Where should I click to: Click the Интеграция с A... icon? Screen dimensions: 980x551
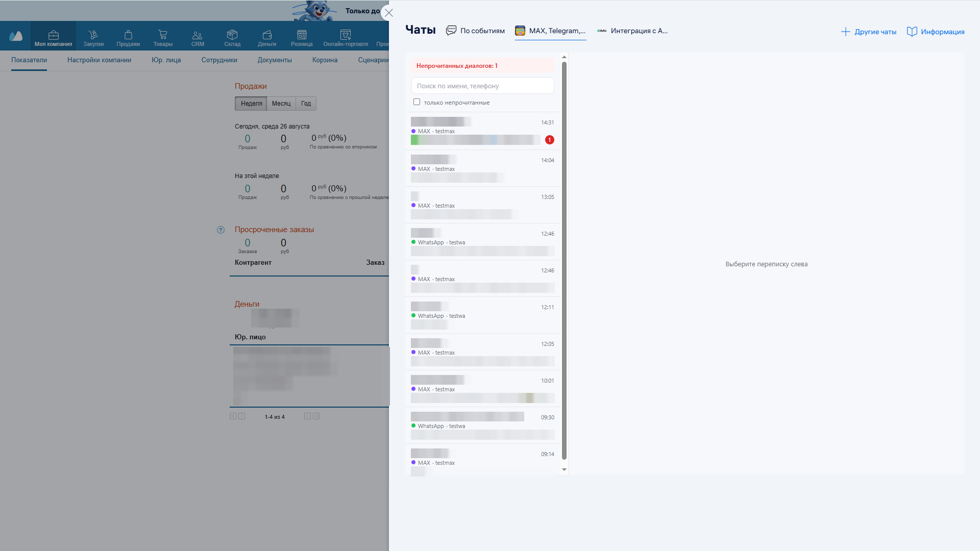[x=602, y=31]
